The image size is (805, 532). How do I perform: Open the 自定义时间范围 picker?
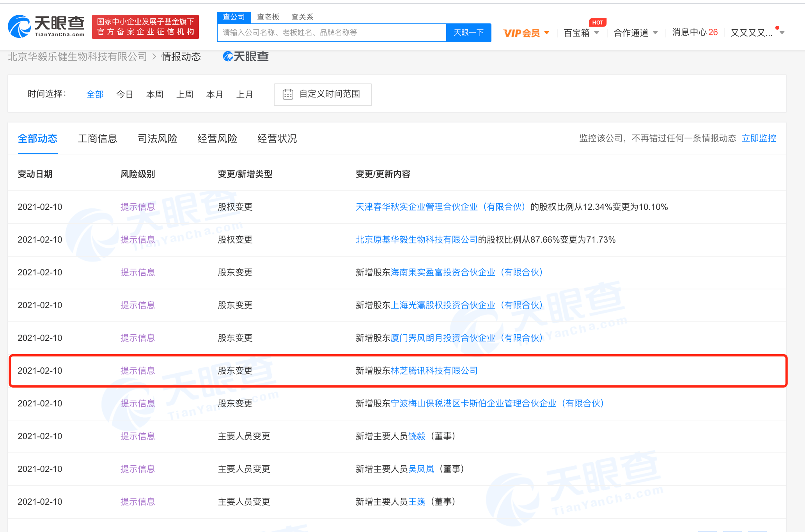pyautogui.click(x=323, y=94)
